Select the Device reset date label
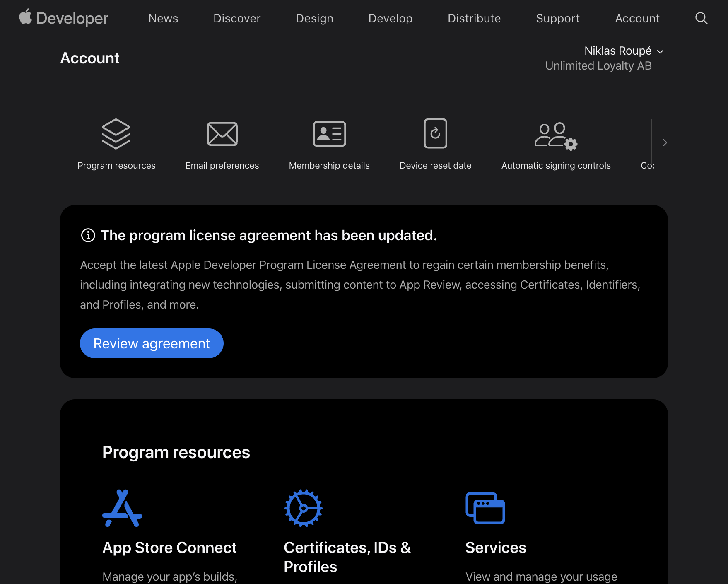Viewport: 728px width, 584px height. (436, 165)
